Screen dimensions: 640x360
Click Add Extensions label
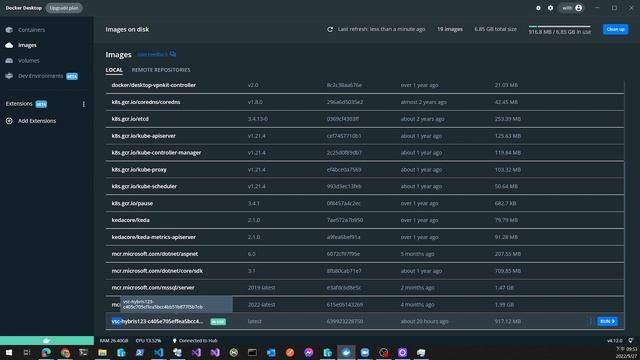click(37, 121)
